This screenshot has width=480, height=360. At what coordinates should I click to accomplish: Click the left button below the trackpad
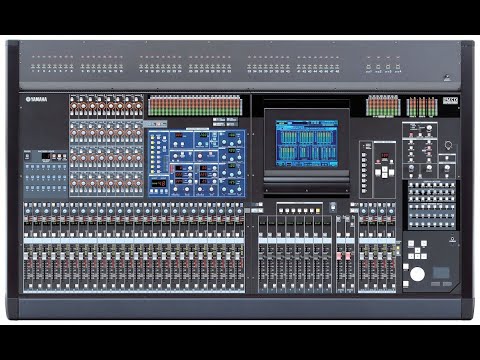(435, 284)
